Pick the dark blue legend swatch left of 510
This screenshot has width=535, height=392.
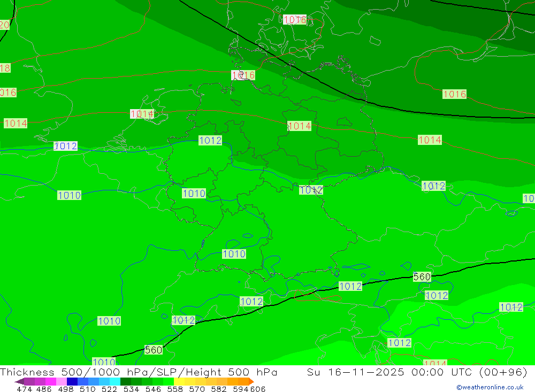pyautogui.click(x=72, y=381)
